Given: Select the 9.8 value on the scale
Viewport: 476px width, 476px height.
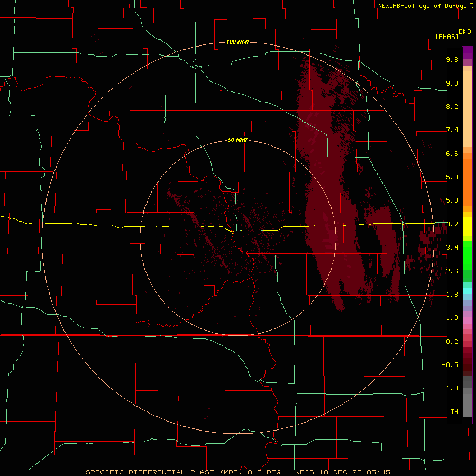Looking at the screenshot, I should point(452,59).
